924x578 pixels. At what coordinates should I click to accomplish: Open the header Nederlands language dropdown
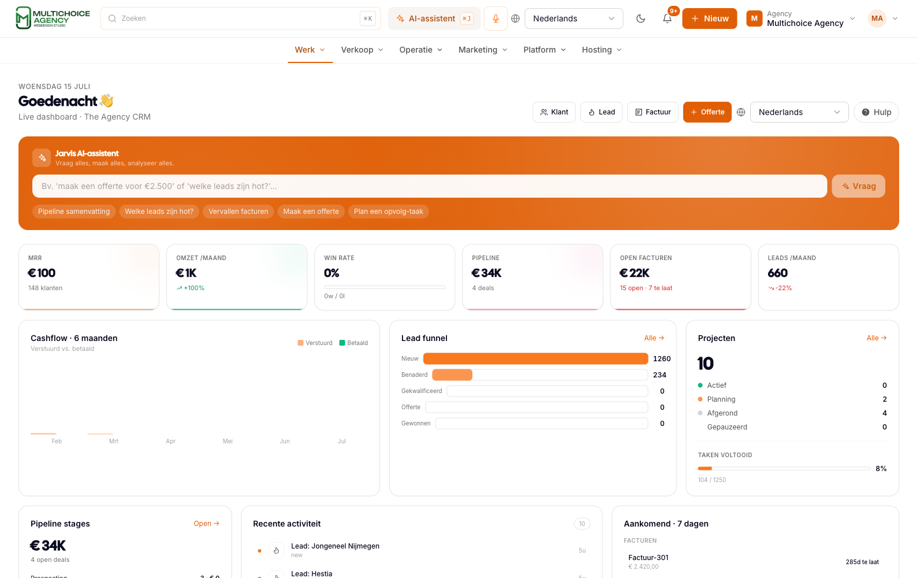pos(574,18)
